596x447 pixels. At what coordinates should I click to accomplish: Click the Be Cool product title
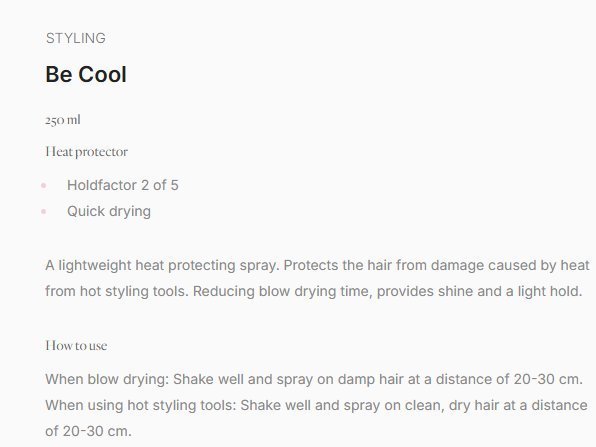click(86, 74)
